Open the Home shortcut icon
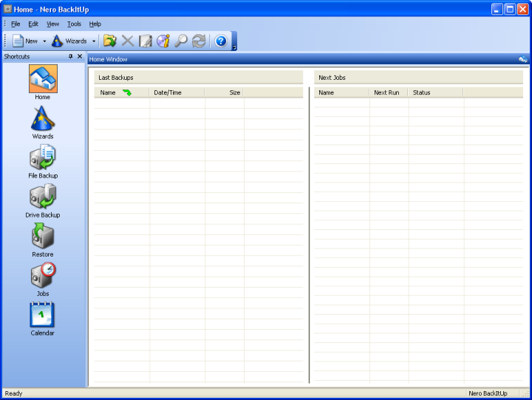The width and height of the screenshot is (532, 400). tap(42, 79)
